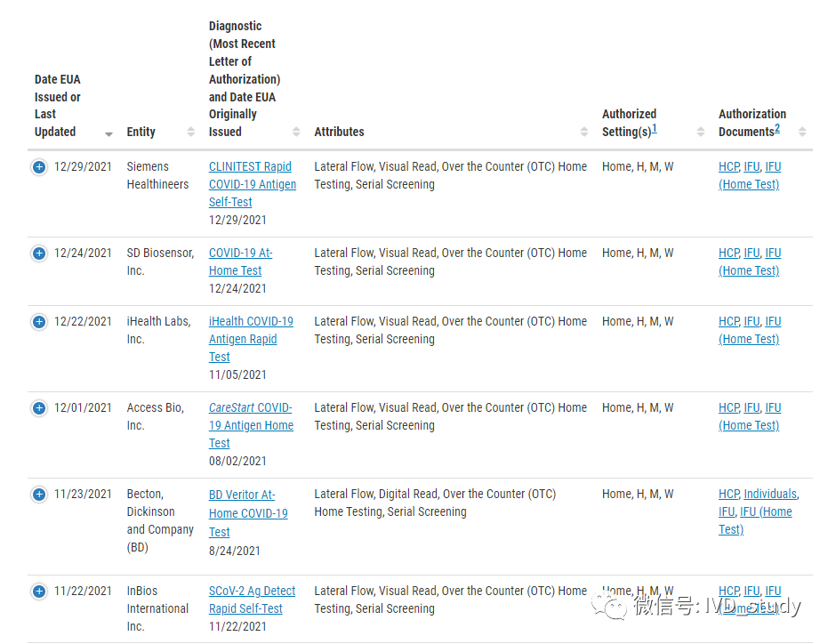828x644 pixels.
Task: Open HCP document for SD Biosensor
Action: (x=728, y=253)
